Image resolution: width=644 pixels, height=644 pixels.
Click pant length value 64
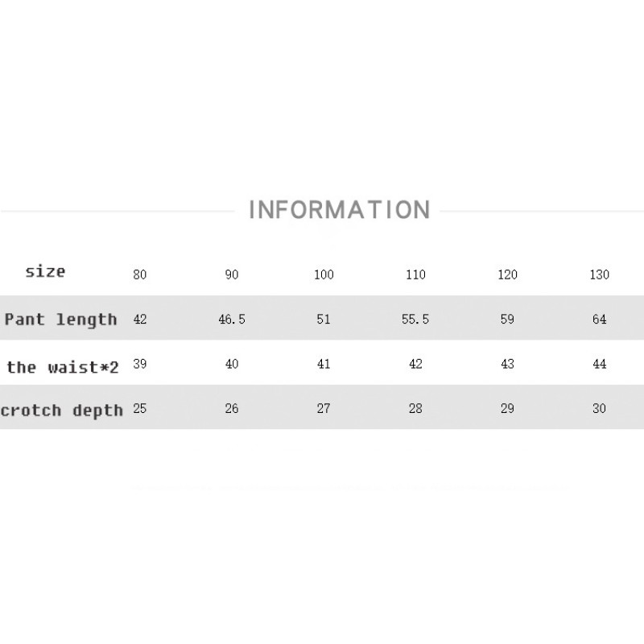pos(599,320)
